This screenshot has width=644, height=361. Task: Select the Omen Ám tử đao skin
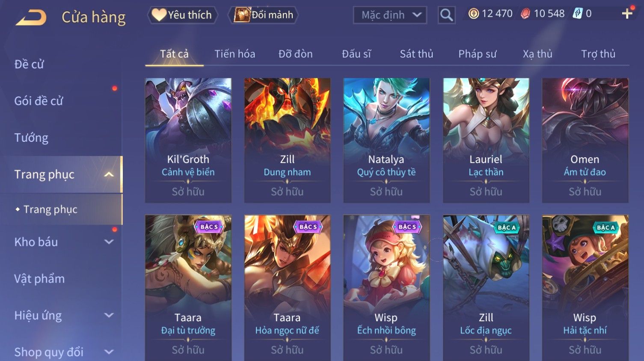tap(585, 140)
